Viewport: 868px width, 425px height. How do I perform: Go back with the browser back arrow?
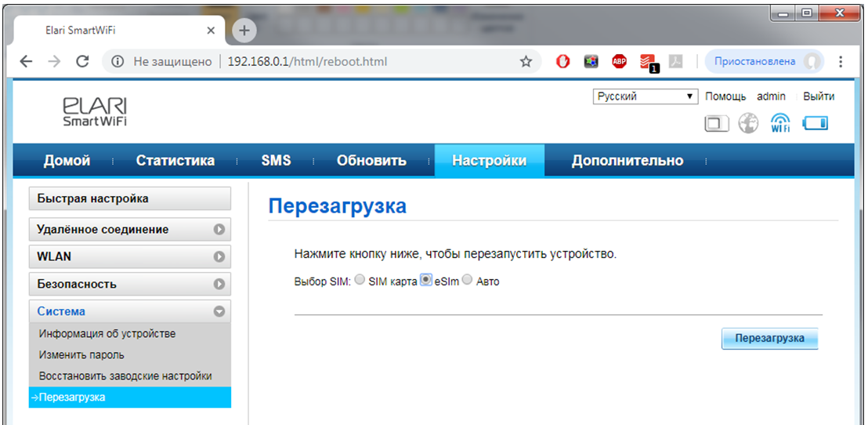26,61
